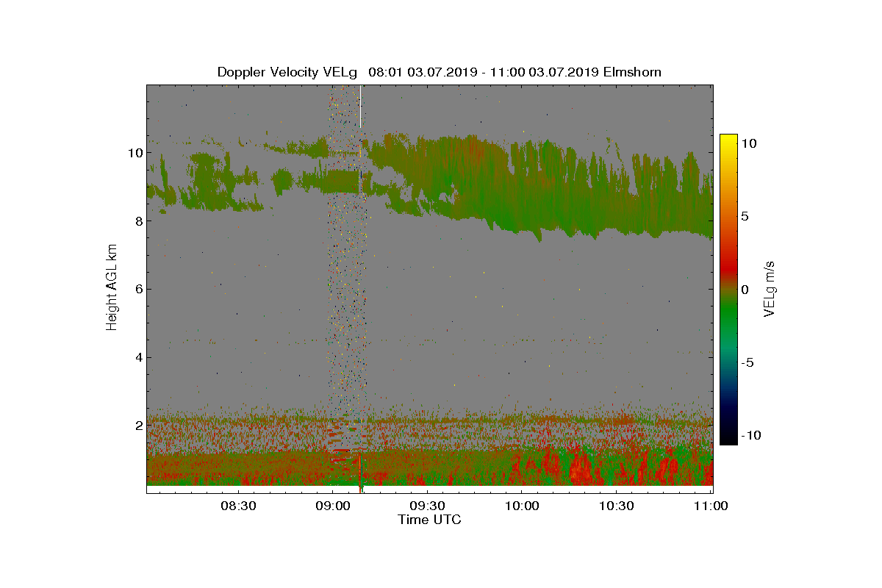Image resolution: width=882 pixels, height=588 pixels.
Task: Click the 'VELg m/s' colorbar label
Action: [x=770, y=289]
